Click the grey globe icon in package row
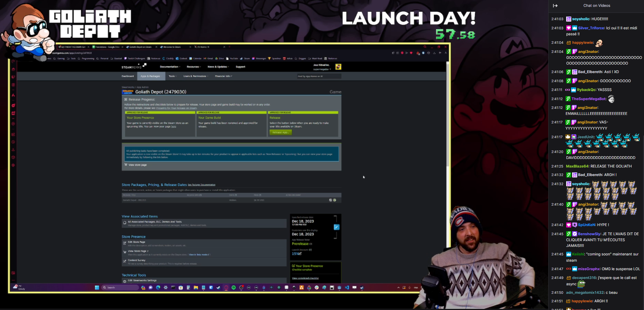 [x=330, y=200]
